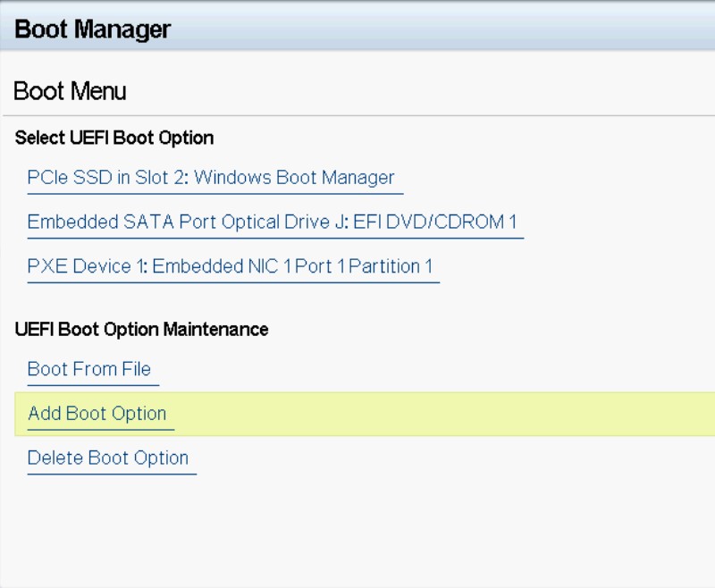The image size is (715, 588).
Task: Click the Boot Manager title bar
Action: (x=357, y=29)
